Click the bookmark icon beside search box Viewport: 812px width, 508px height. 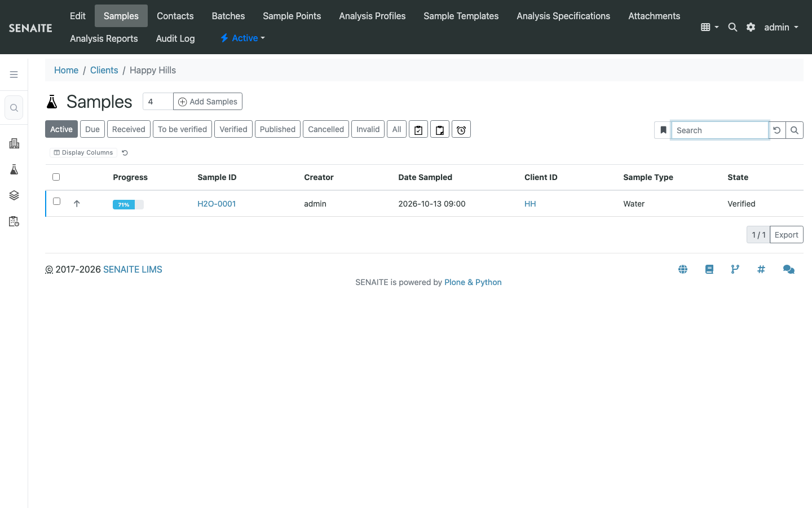pos(663,130)
